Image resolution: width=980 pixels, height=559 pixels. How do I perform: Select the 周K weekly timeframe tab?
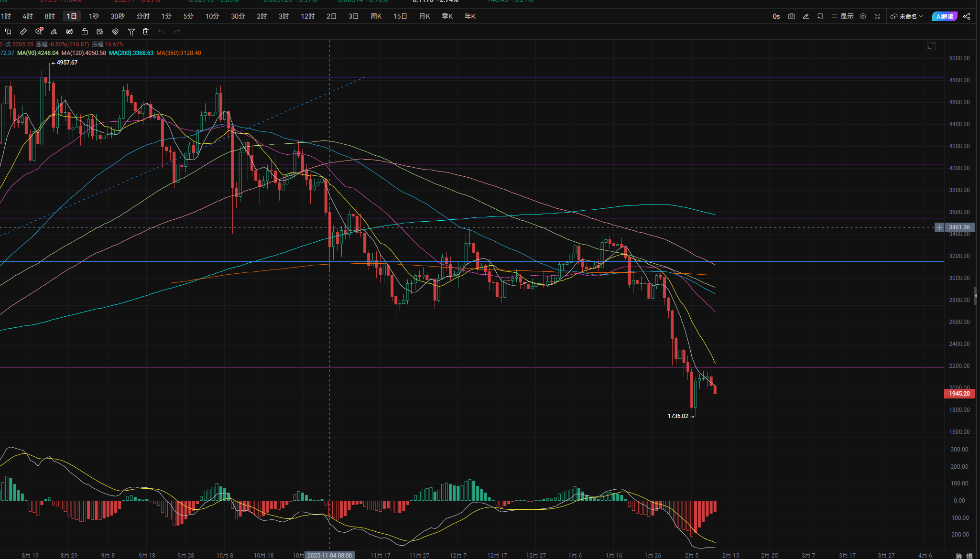(376, 16)
